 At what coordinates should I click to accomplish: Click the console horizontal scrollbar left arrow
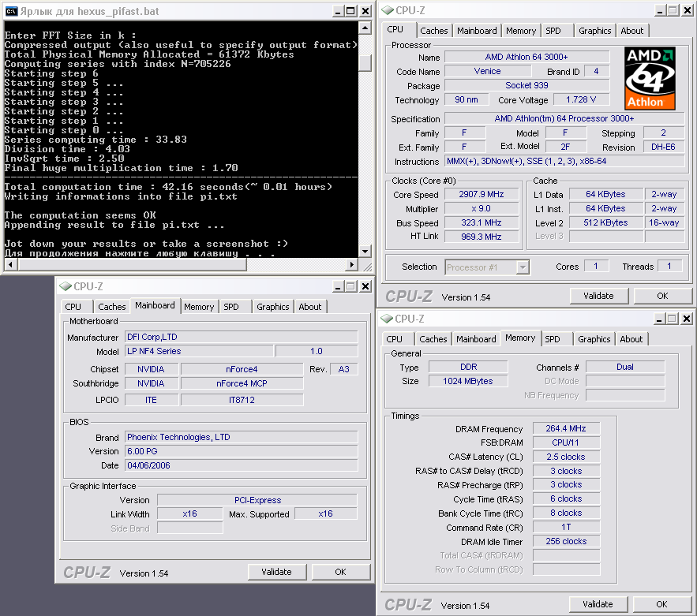[11, 265]
